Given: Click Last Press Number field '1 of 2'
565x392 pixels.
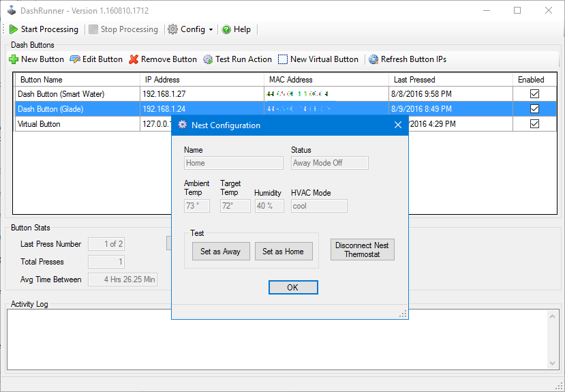Looking at the screenshot, I should pos(106,244).
